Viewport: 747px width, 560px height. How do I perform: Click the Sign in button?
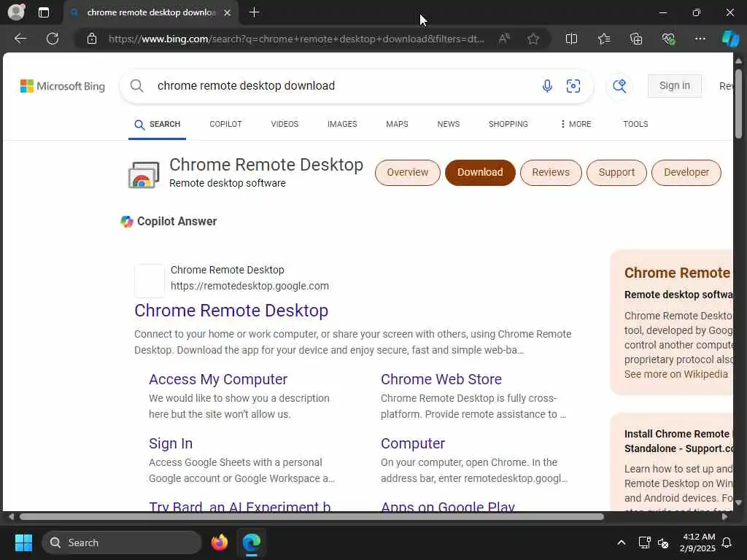674,86
